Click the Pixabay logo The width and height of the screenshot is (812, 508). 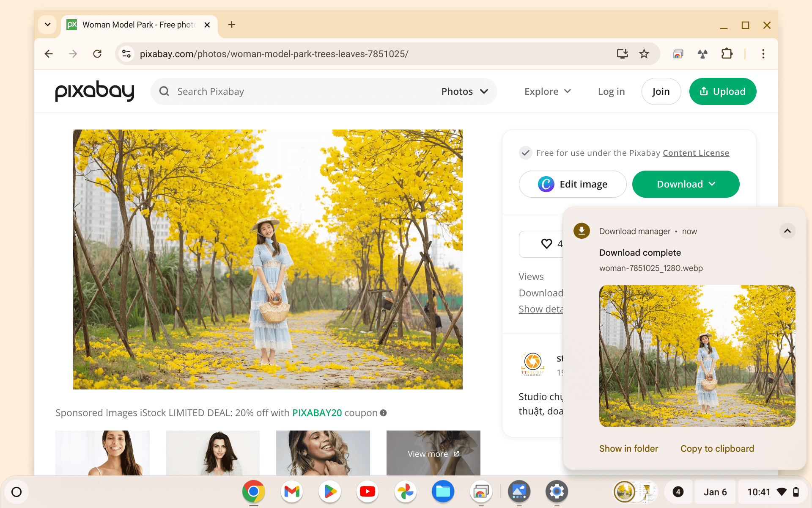[x=95, y=91]
